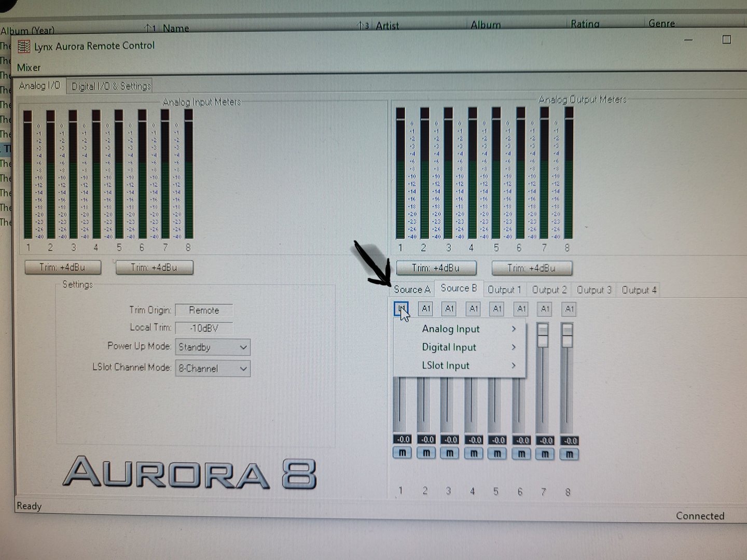The image size is (747, 560).
Task: Sort by Genre column in background window
Action: point(661,23)
